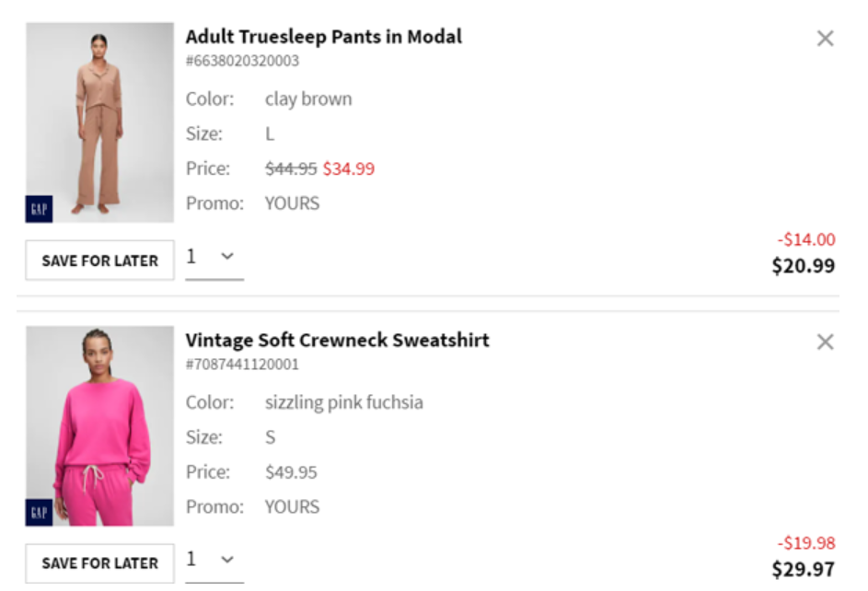Image resolution: width=868 pixels, height=591 pixels.
Task: Open Adult Truesleep Pants in Modal title
Action: click(323, 37)
